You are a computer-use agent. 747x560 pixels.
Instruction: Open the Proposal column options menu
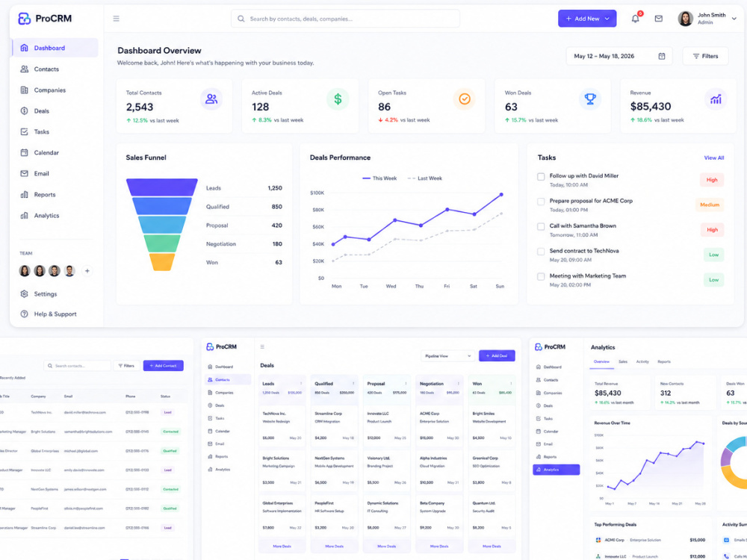[406, 383]
